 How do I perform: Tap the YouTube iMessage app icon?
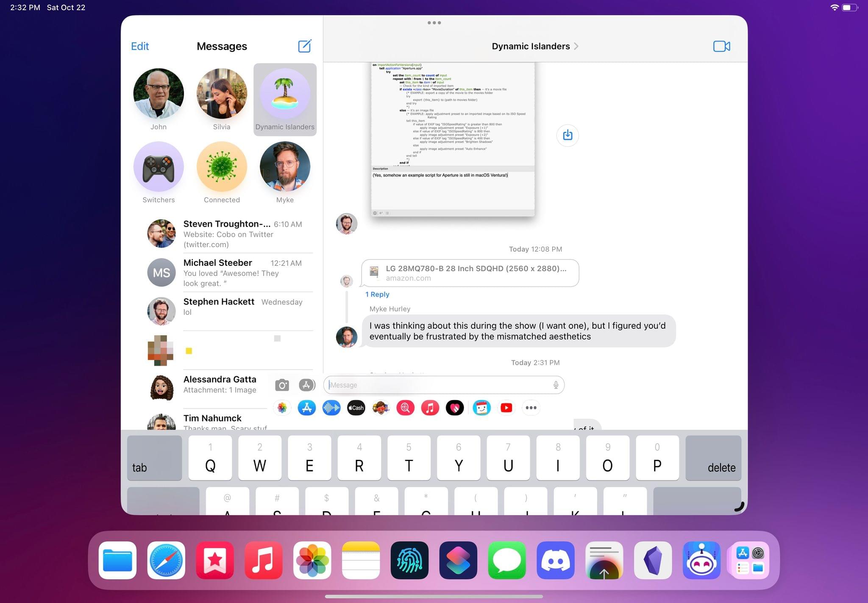coord(506,408)
